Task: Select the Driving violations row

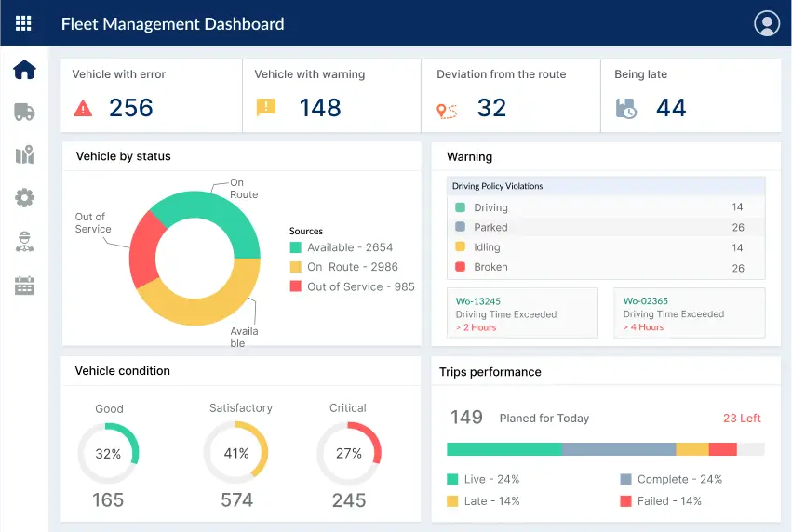Action: pyautogui.click(x=606, y=207)
